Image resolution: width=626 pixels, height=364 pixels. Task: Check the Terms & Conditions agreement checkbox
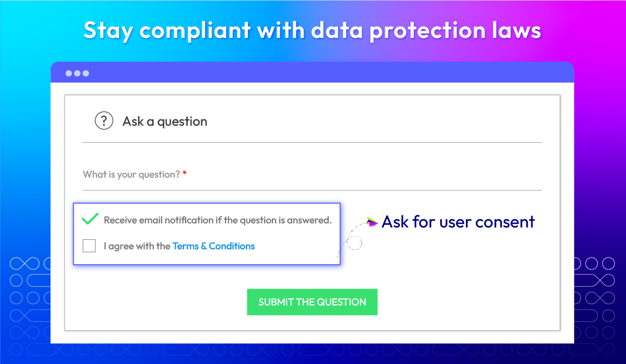tap(89, 246)
